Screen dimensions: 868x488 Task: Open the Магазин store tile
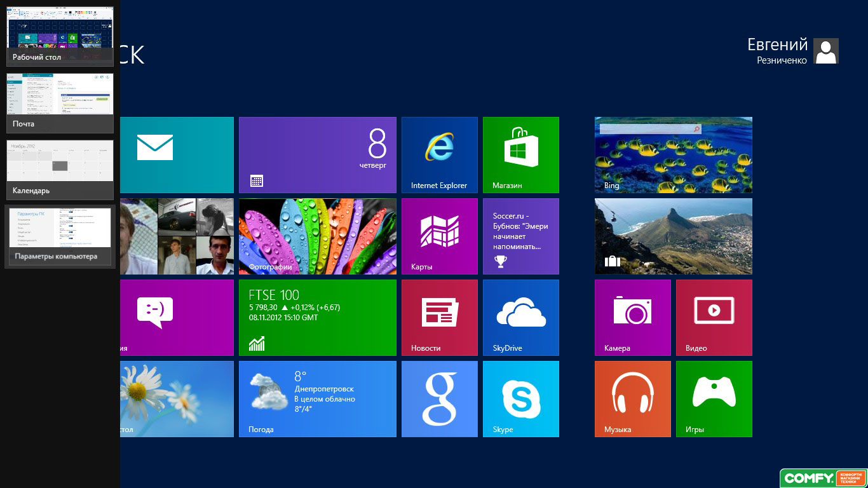(521, 155)
